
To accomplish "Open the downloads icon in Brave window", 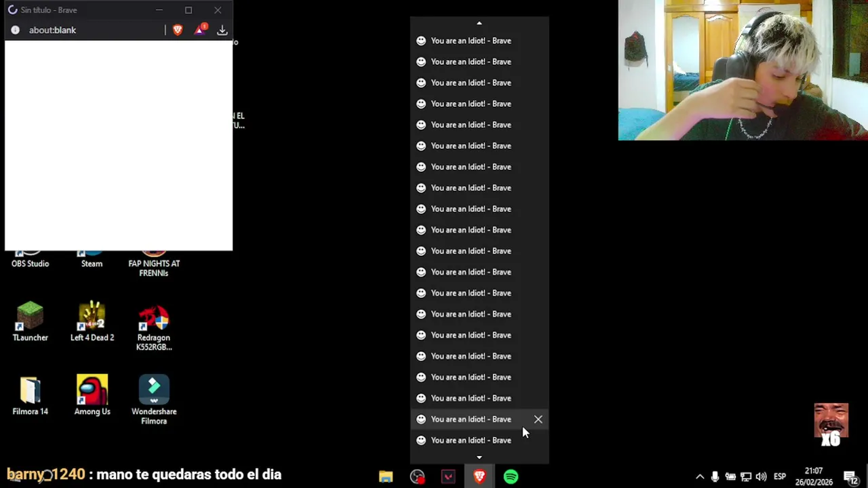I will (x=222, y=30).
